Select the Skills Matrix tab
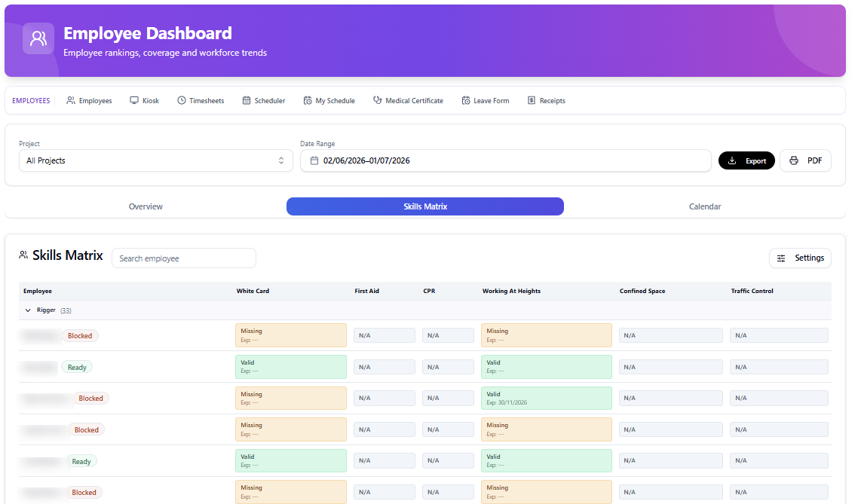The image size is (858, 504). coord(425,206)
